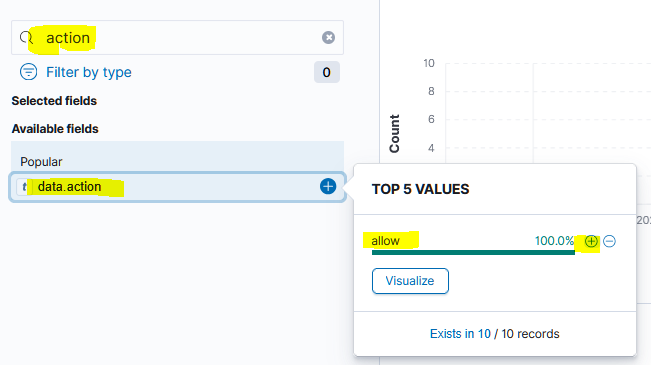The image size is (651, 365).
Task: Click the string type icon next to data.action
Action: [x=24, y=187]
